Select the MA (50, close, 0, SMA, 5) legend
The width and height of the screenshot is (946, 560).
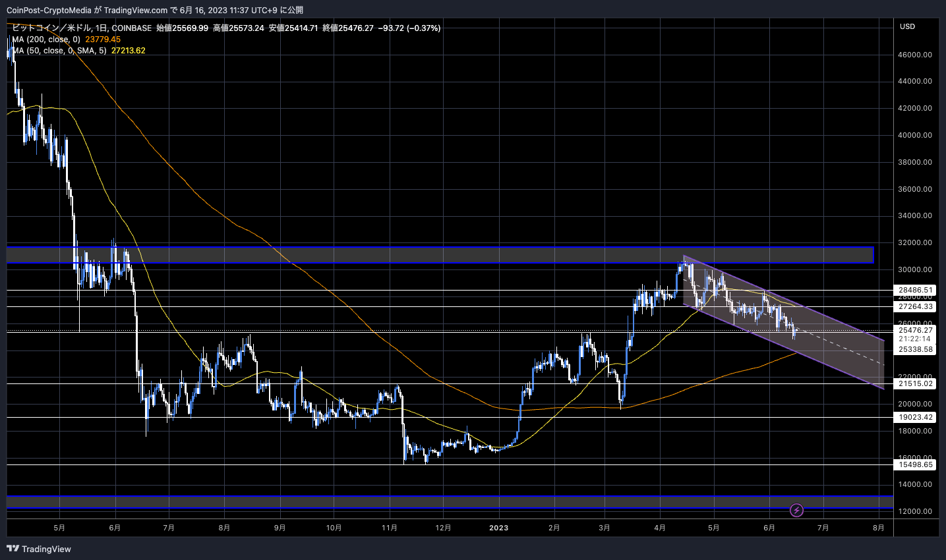pos(59,51)
